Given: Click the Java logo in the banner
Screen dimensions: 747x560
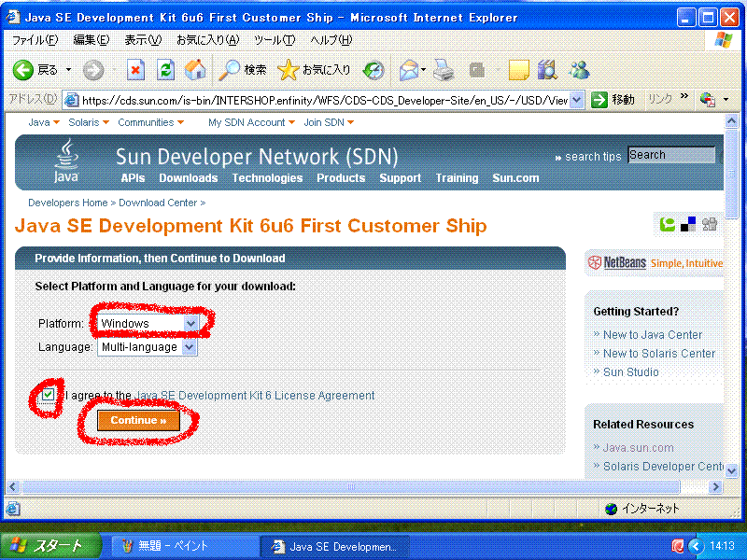Looking at the screenshot, I should 66,161.
